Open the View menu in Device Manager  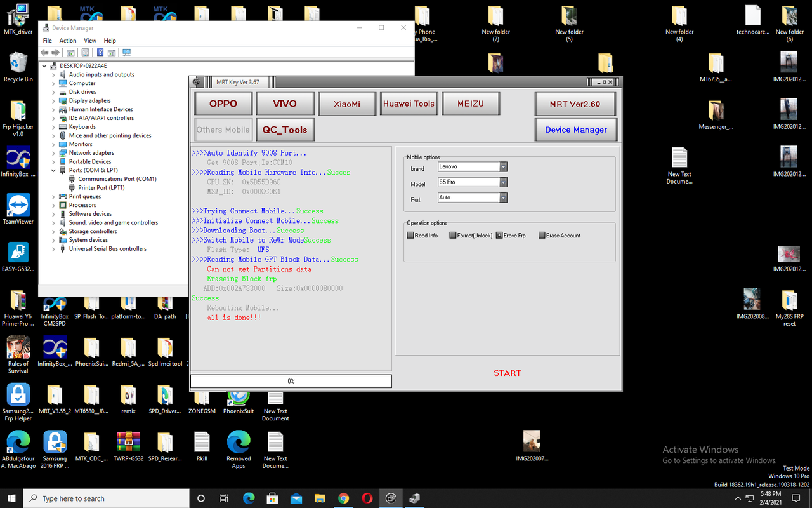point(90,40)
